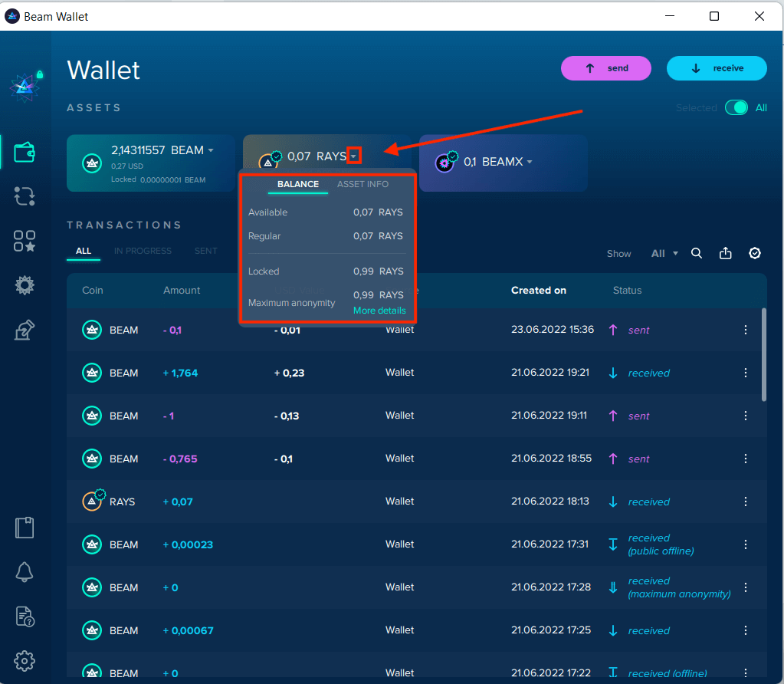The image size is (784, 684).
Task: Open the notifications bell icon
Action: click(25, 571)
